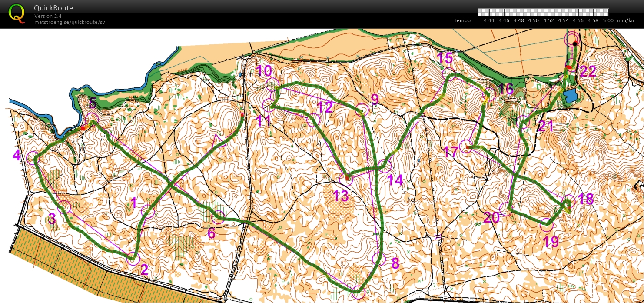Click control number 5 on the map
Image resolution: width=644 pixels, height=303 pixels.
92,103
